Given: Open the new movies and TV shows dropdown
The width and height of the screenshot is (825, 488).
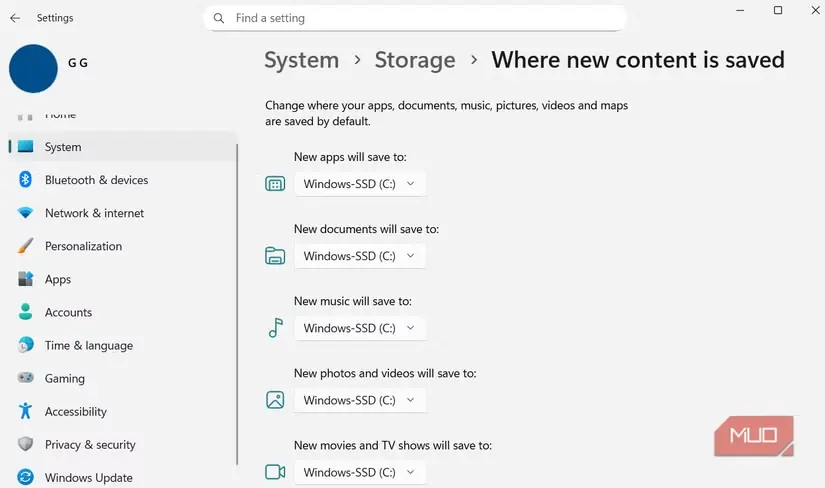Looking at the screenshot, I should [360, 472].
